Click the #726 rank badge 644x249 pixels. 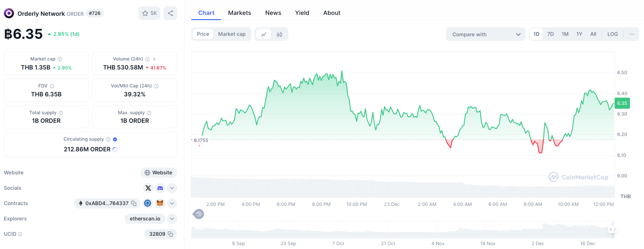click(x=95, y=13)
